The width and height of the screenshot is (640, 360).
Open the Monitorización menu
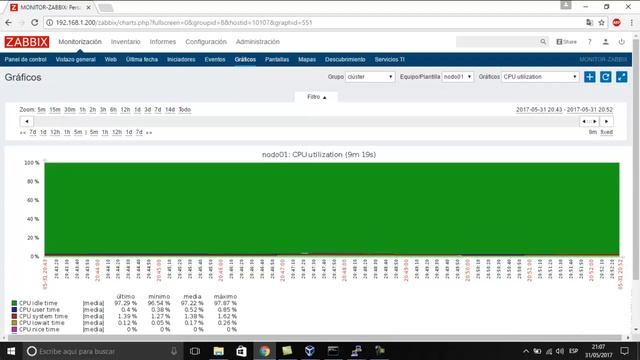(80, 42)
